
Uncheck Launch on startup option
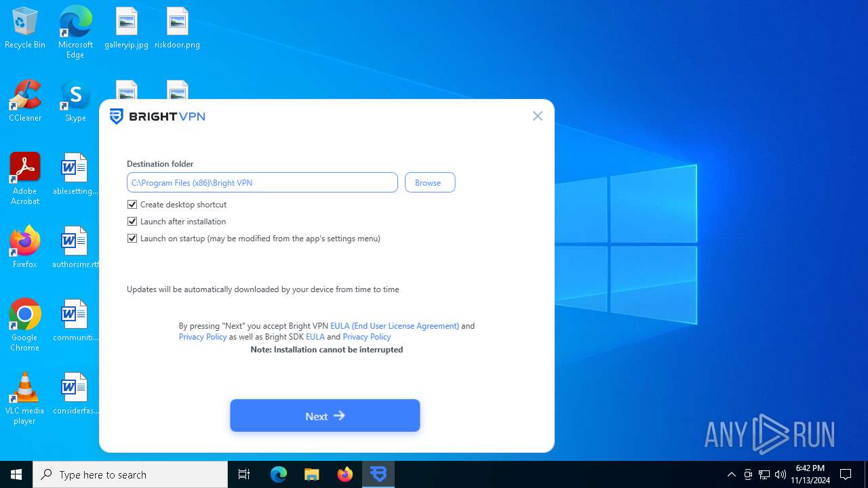click(x=132, y=238)
